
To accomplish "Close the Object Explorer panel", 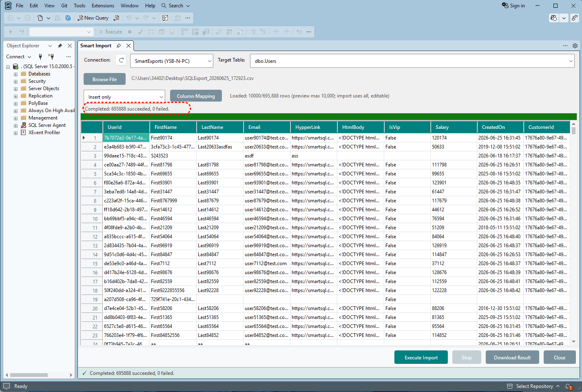I will click(x=70, y=46).
